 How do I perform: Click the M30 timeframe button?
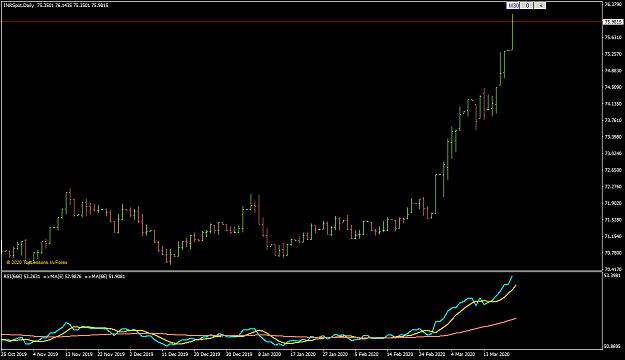tap(513, 6)
